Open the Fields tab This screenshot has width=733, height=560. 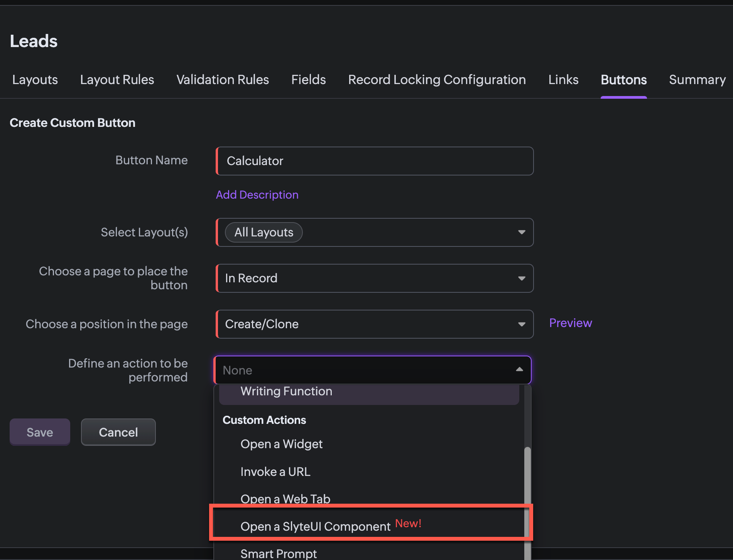click(x=308, y=79)
